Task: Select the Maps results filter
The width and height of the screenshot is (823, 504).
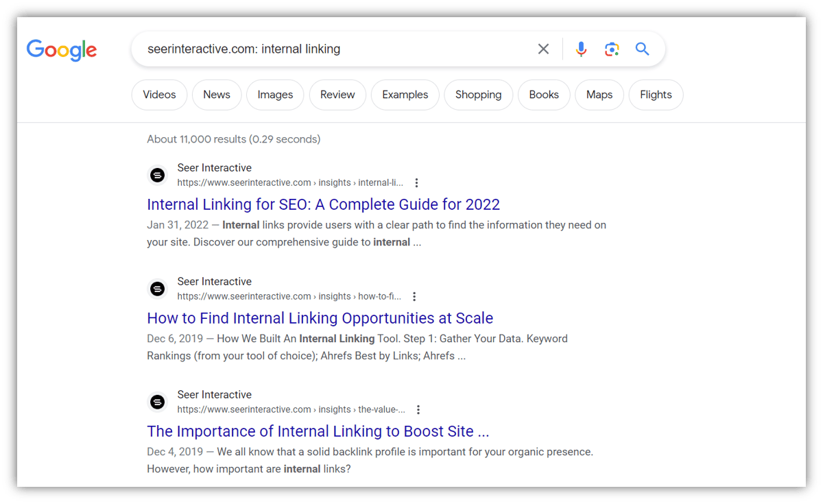Action: [x=599, y=95]
